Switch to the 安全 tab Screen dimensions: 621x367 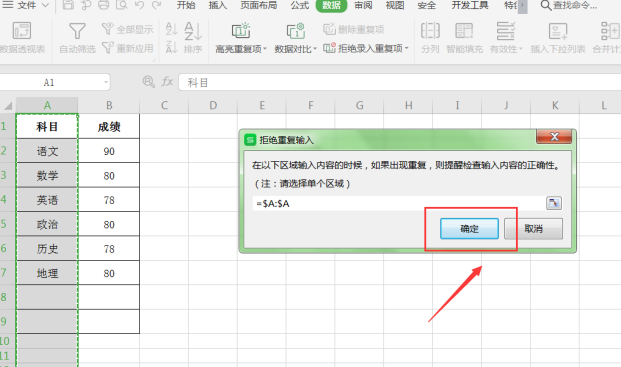[427, 5]
